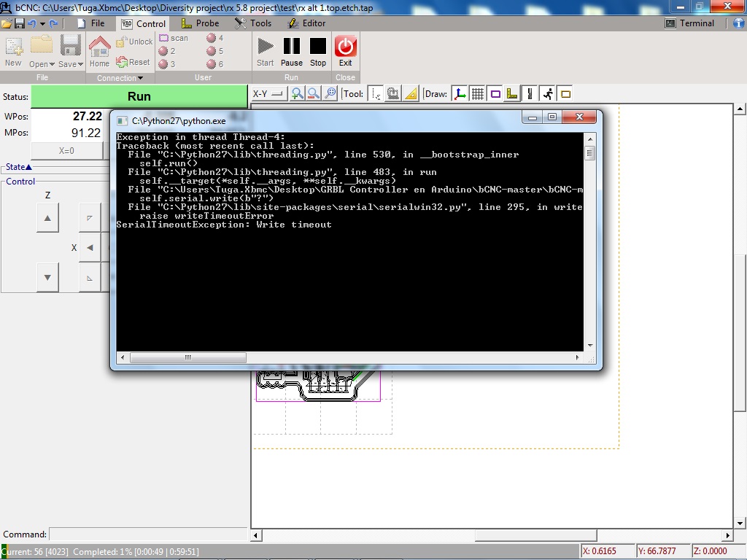This screenshot has height=560, width=747.
Task: Click the red Exit power button
Action: [345, 52]
